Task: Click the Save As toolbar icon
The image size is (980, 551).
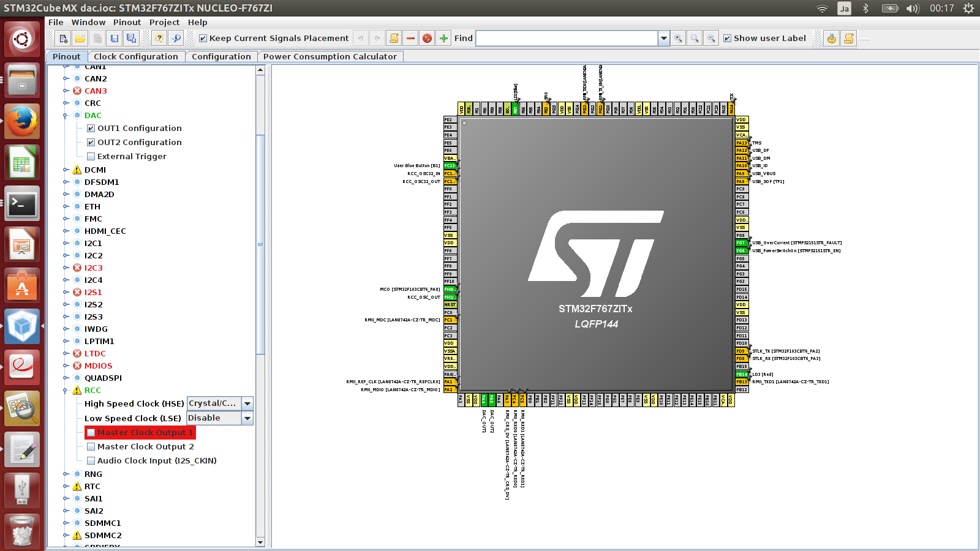Action: point(131,39)
